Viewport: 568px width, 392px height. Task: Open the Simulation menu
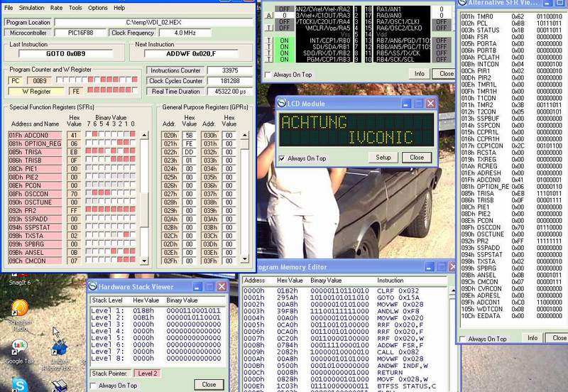(31, 8)
